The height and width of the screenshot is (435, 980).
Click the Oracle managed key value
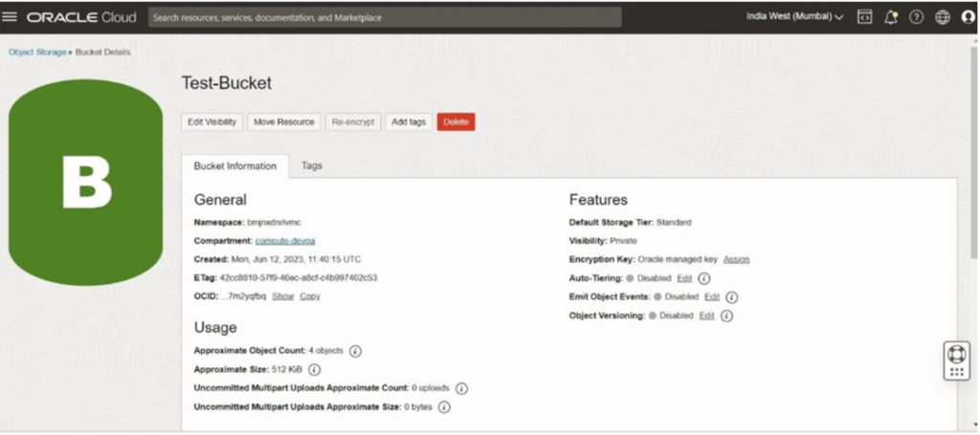click(x=678, y=260)
